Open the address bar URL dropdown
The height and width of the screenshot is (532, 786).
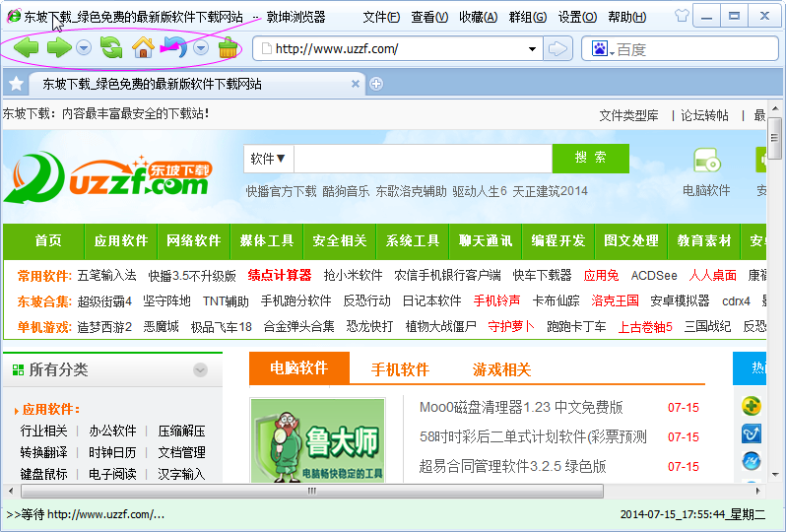point(533,49)
